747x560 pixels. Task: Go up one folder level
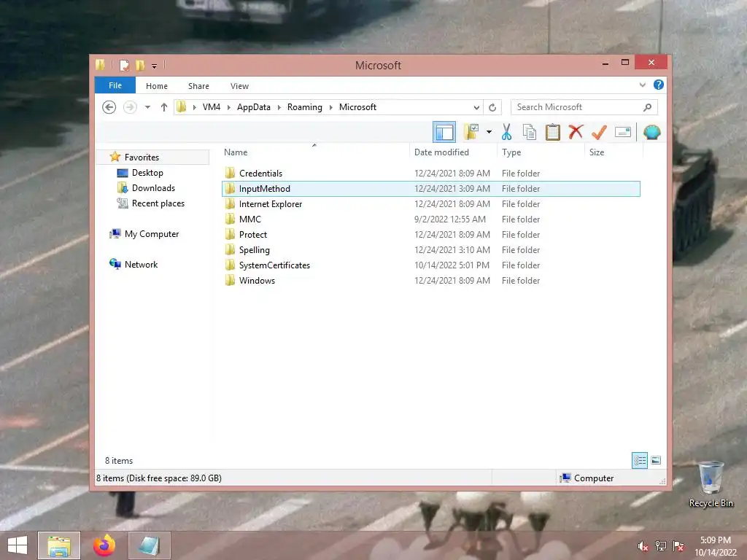164,107
